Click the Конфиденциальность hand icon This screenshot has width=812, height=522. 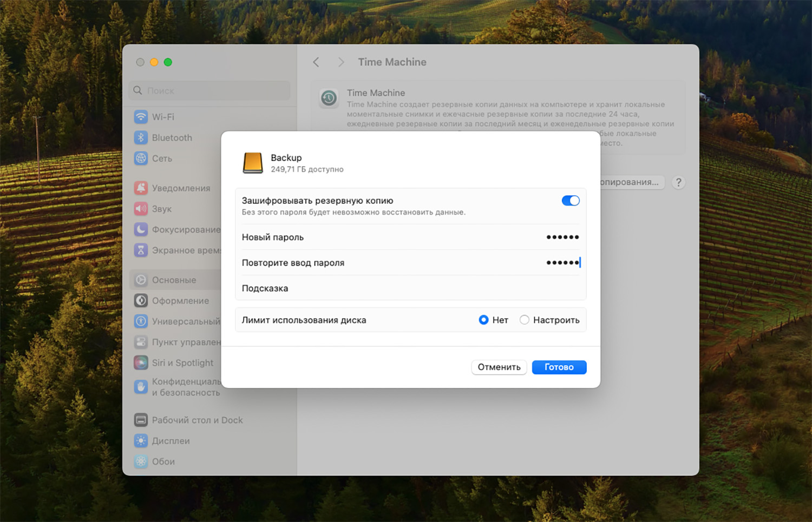pos(141,387)
